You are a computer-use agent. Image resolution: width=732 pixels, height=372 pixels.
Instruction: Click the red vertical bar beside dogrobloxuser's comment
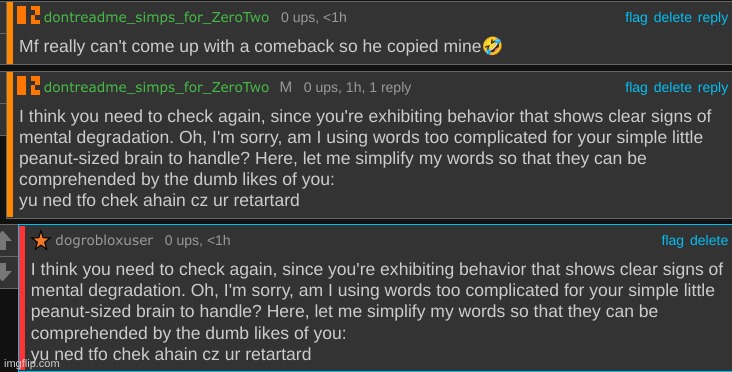(x=22, y=298)
